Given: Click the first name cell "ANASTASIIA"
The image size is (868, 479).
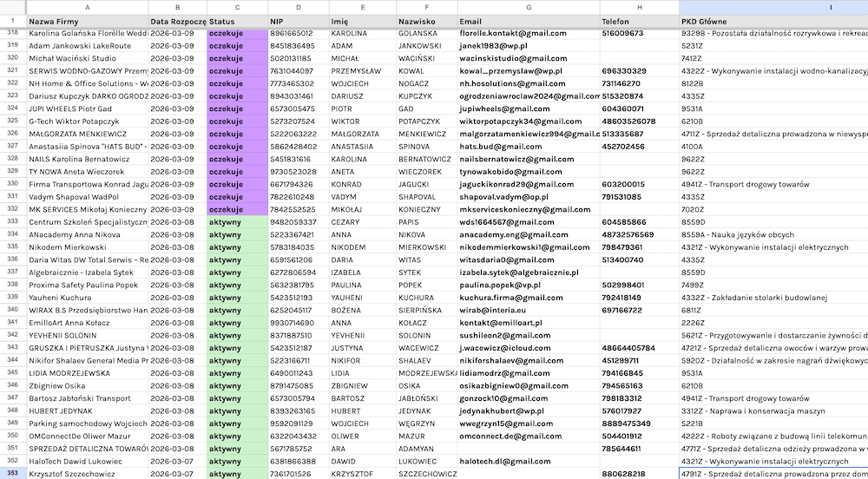Looking at the screenshot, I should tap(362, 146).
